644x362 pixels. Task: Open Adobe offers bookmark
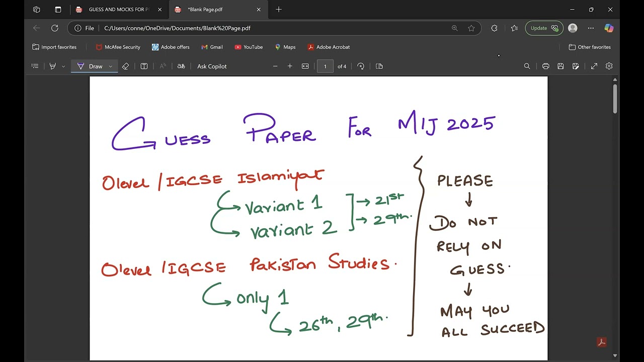(171, 47)
